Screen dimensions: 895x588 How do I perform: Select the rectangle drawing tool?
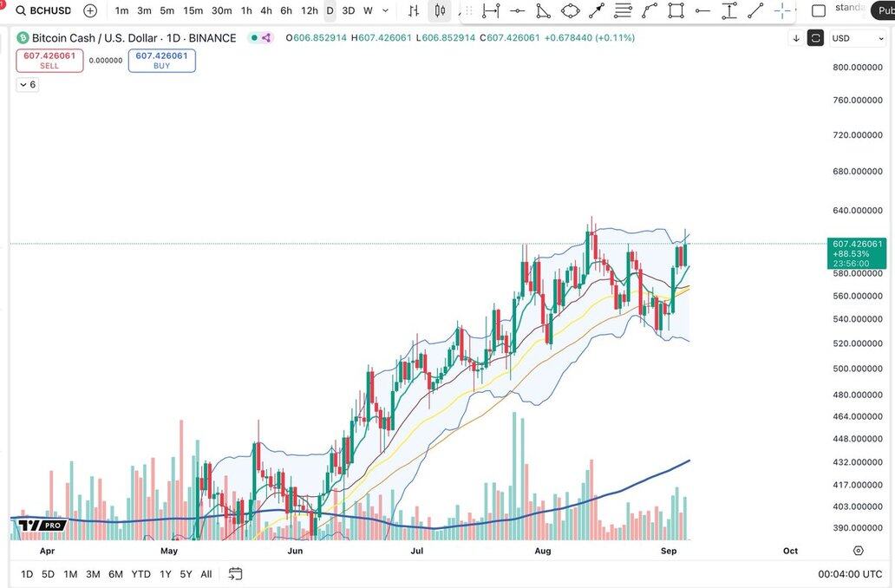coord(676,10)
